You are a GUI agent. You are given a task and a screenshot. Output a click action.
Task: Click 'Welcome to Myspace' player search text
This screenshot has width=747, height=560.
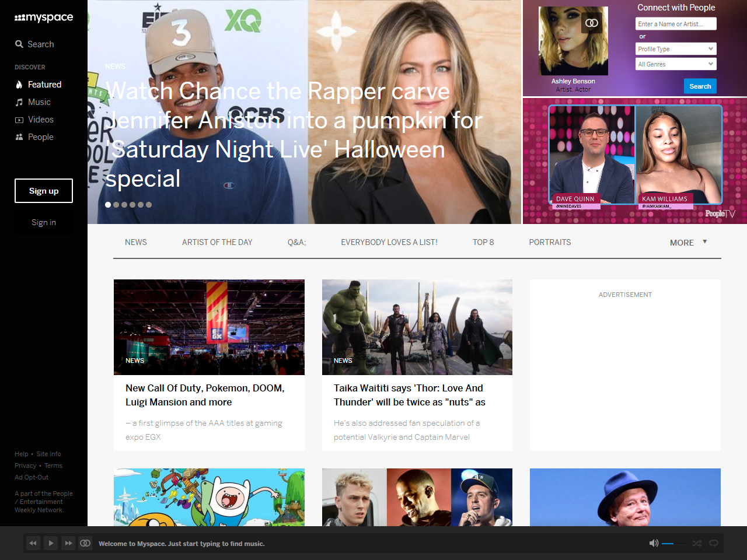coord(181,544)
